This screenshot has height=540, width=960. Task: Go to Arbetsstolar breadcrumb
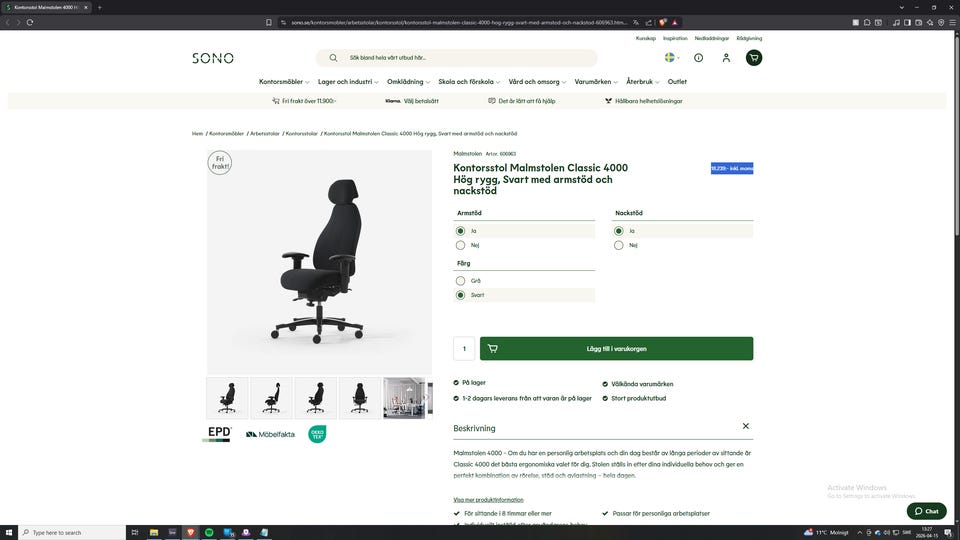point(264,133)
